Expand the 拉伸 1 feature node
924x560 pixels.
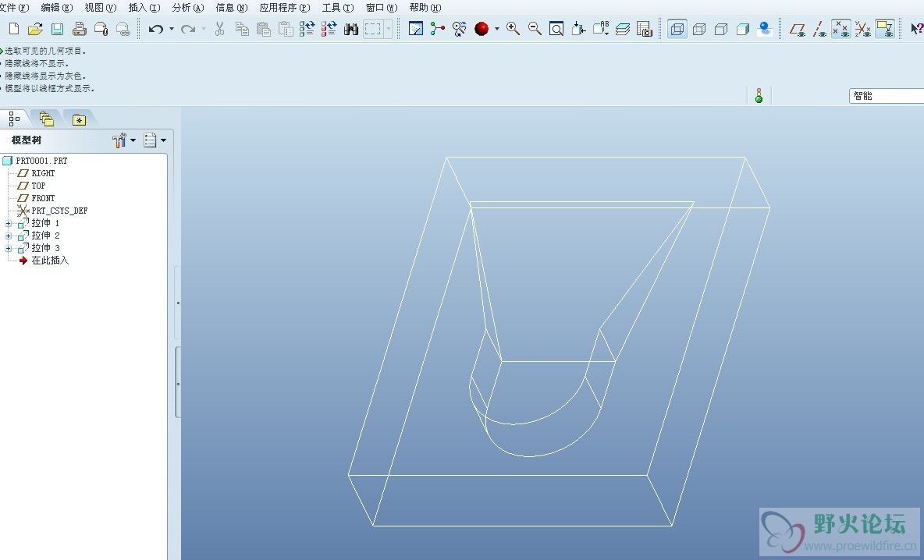[x=9, y=223]
